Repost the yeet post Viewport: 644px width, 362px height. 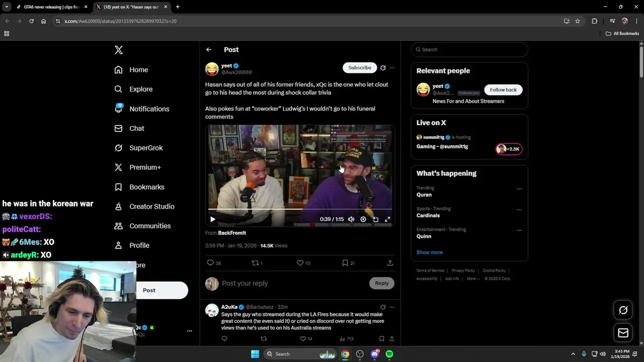point(257,263)
